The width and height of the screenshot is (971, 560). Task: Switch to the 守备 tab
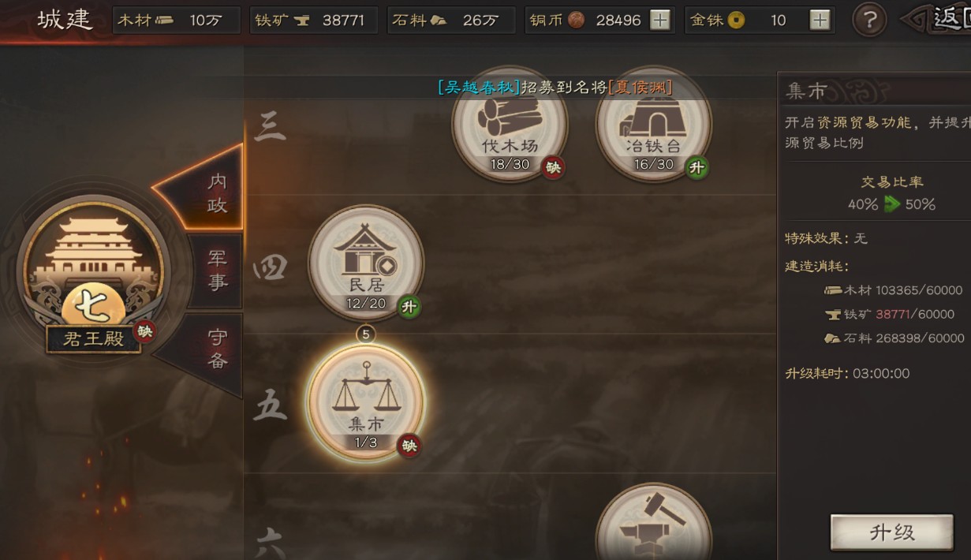pyautogui.click(x=213, y=350)
